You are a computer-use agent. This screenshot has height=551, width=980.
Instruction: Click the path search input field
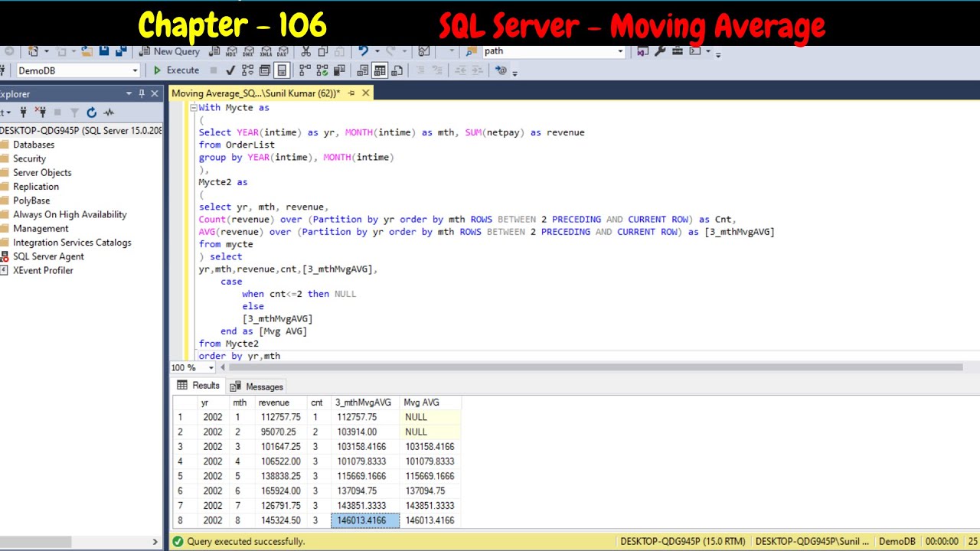pos(548,51)
